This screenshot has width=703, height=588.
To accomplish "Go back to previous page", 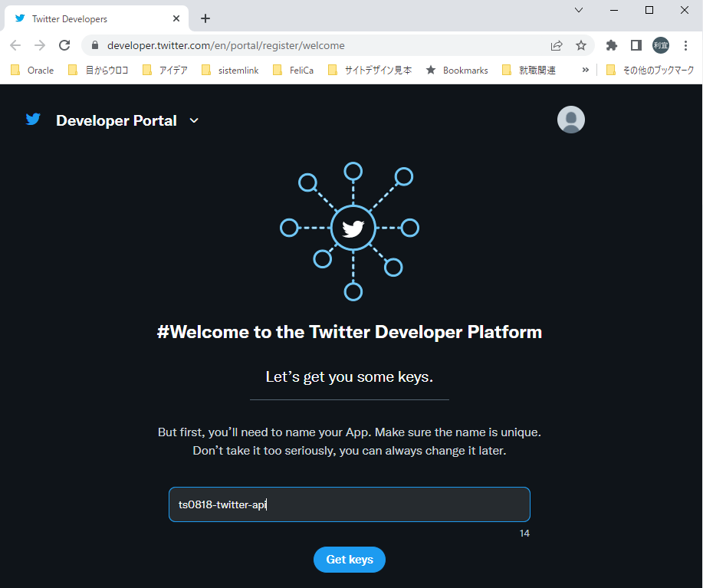I will (15, 45).
